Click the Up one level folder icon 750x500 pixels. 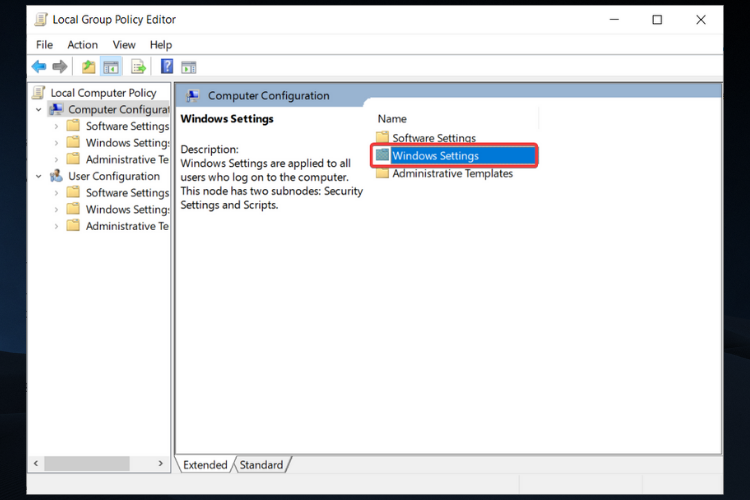88,67
